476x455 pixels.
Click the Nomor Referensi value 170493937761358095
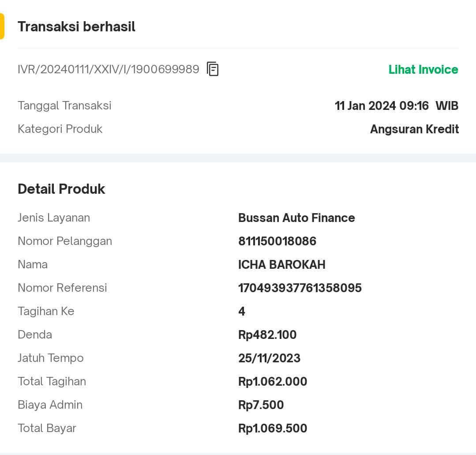click(x=300, y=288)
